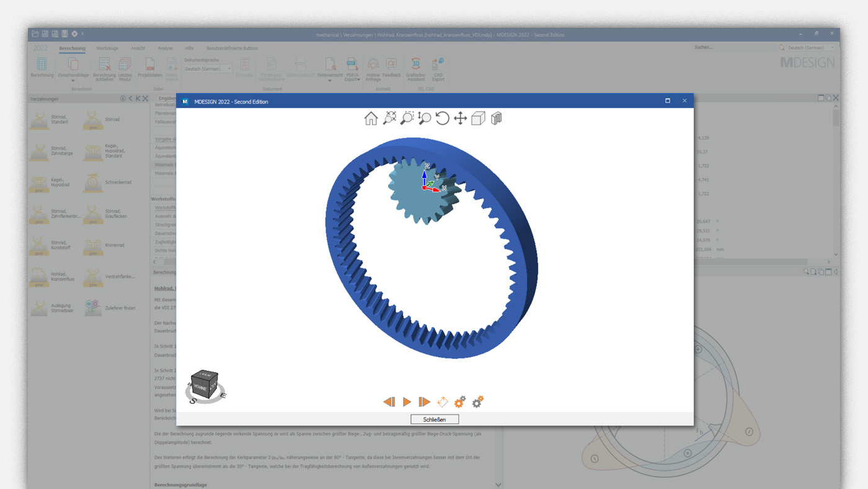The image size is (868, 489).
Task: Open the Deutsch (German) language dropdown at top right
Action: click(x=811, y=47)
